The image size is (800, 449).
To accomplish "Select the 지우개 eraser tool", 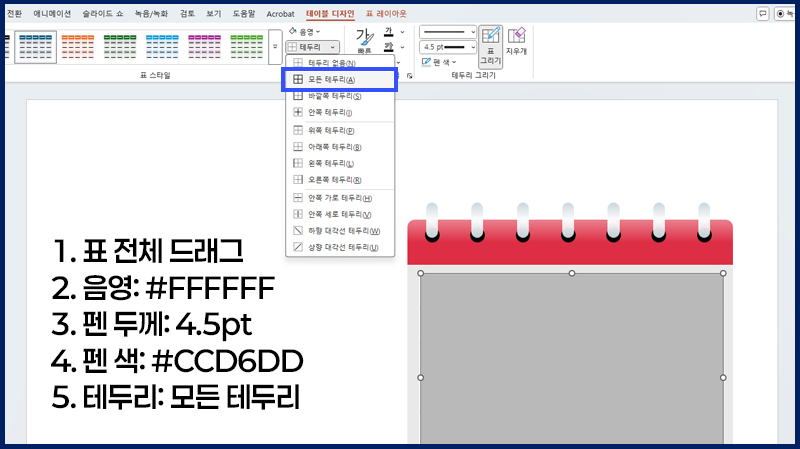I will click(x=516, y=42).
